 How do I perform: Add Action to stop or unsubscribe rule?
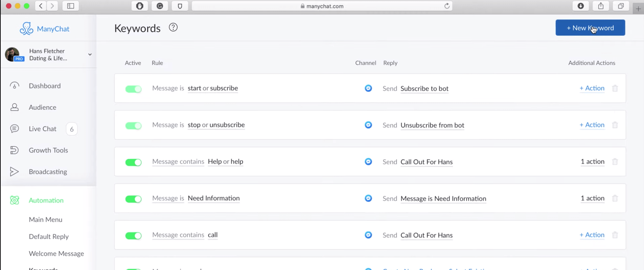point(592,125)
